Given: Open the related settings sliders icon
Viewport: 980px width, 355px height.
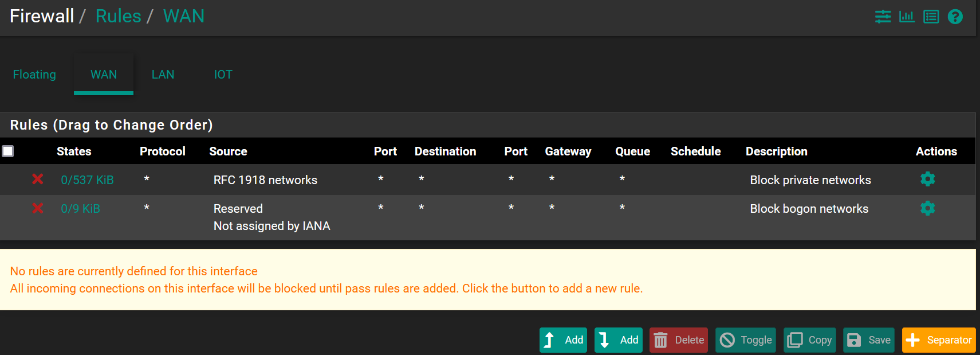Looking at the screenshot, I should click(883, 17).
